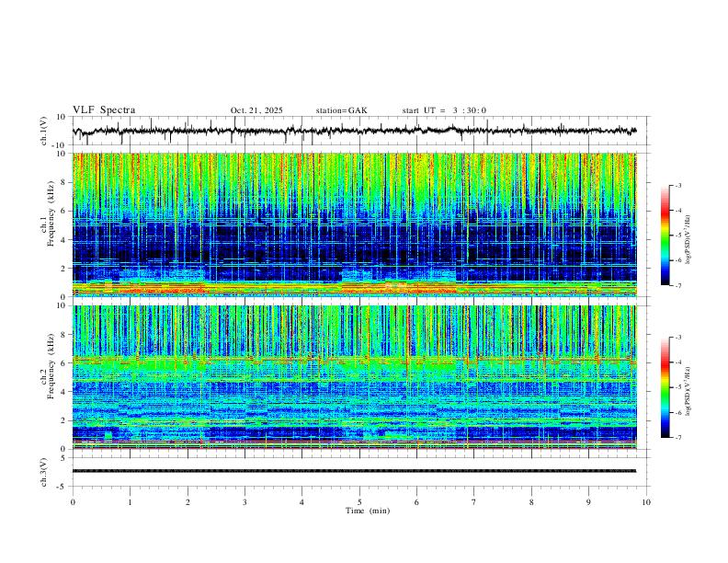Click the date "Oct. 21, 2025"
728x563 pixels.
pos(256,110)
